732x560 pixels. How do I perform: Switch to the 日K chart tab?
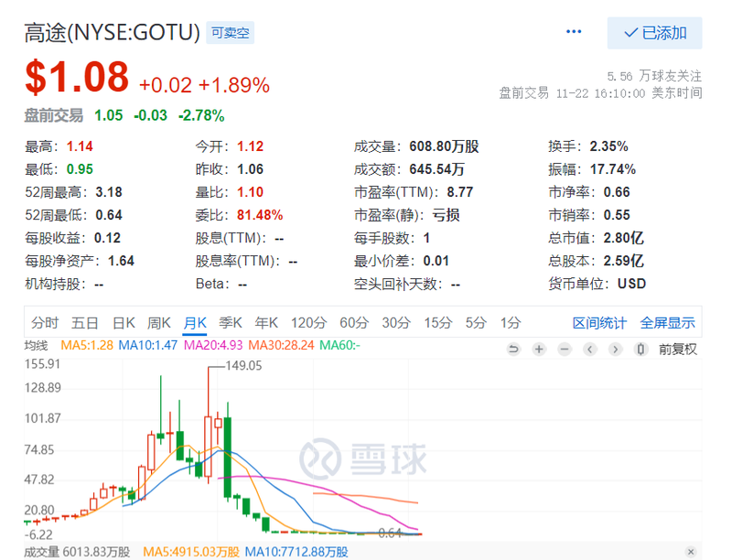(x=124, y=323)
